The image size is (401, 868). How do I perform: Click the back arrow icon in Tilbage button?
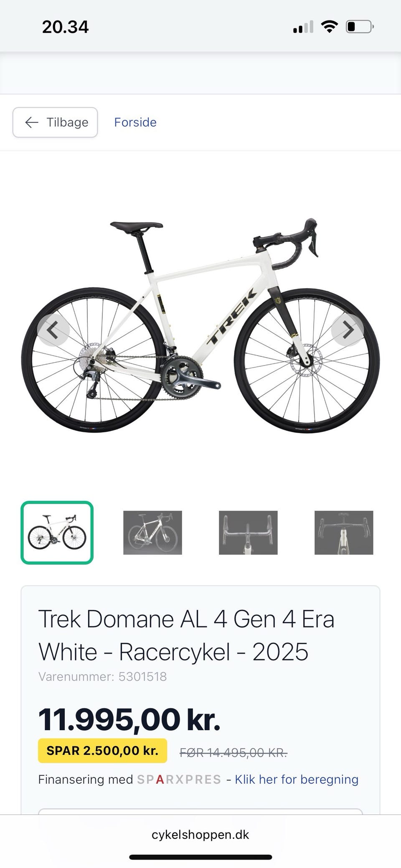tap(32, 122)
